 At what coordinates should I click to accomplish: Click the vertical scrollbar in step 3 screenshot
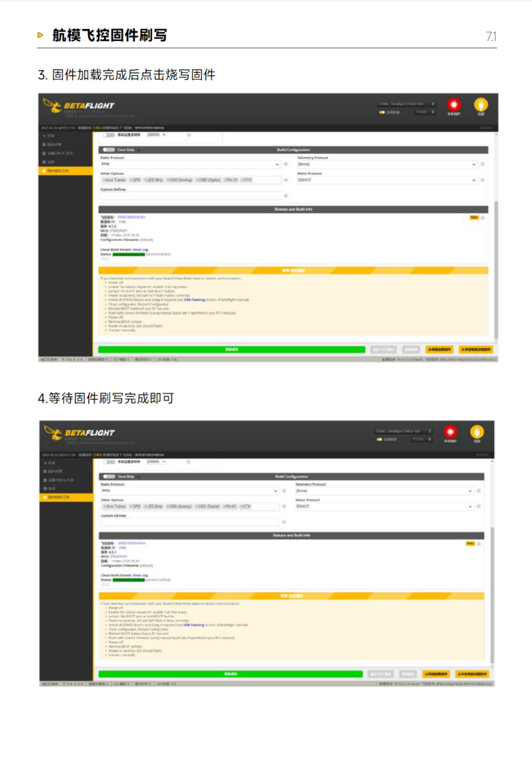496,270
